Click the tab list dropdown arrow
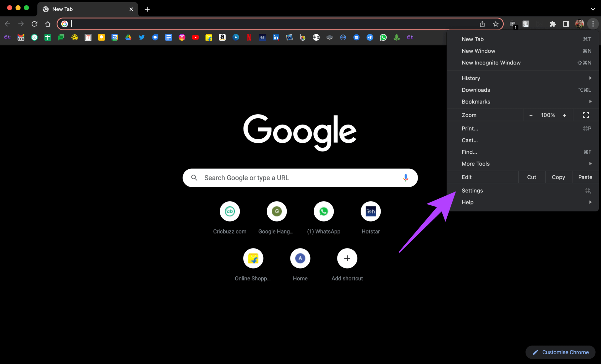Screen dimensions: 601x364 593,9
